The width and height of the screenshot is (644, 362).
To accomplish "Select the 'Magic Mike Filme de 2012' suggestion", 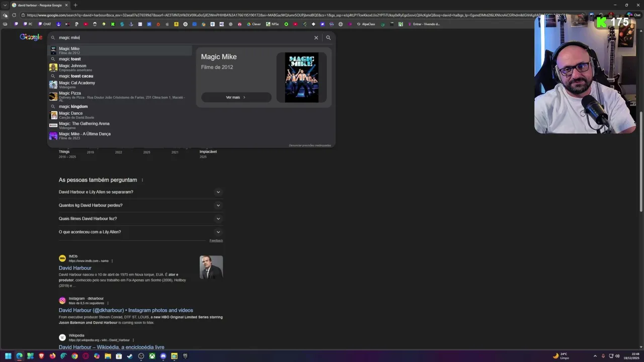I will pyautogui.click(x=120, y=50).
